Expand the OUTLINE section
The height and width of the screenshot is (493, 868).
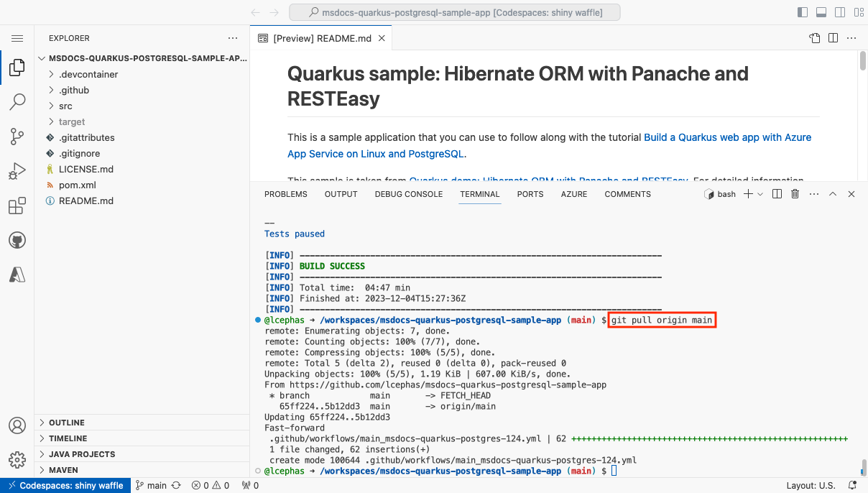(142, 423)
